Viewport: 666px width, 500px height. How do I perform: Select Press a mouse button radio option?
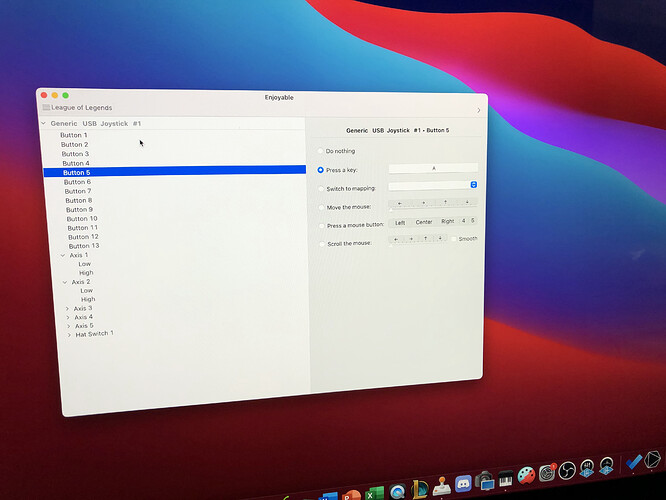click(x=322, y=226)
